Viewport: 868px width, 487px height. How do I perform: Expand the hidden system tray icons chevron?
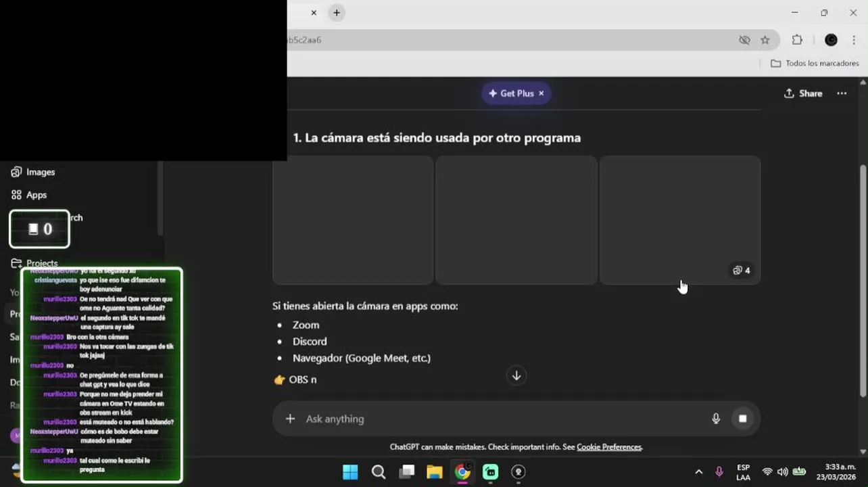[x=698, y=472]
